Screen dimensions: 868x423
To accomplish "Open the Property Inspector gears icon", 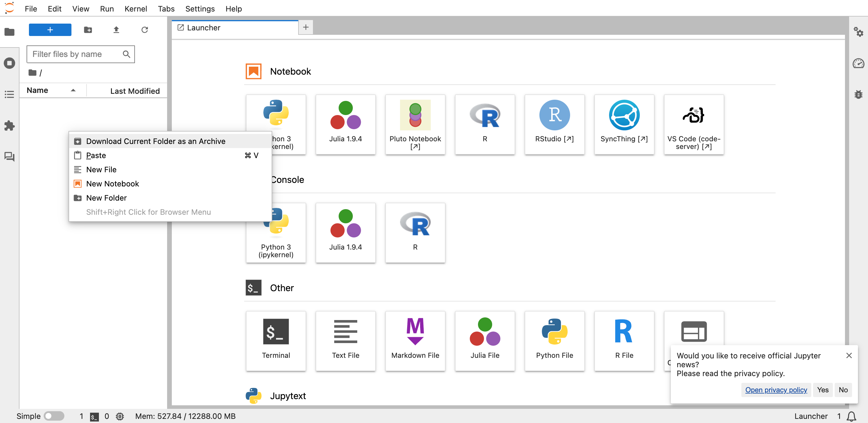I will click(x=858, y=32).
